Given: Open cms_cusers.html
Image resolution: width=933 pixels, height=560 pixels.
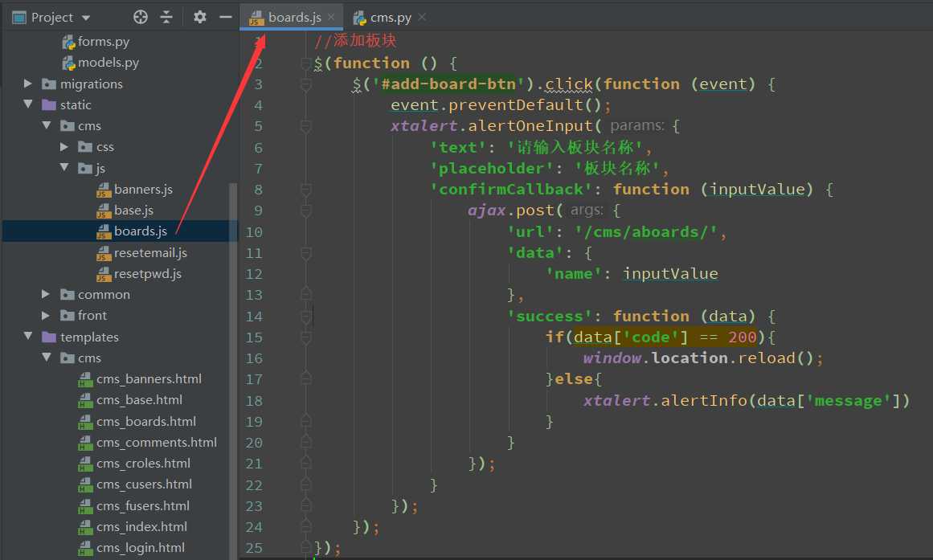Looking at the screenshot, I should 144,484.
